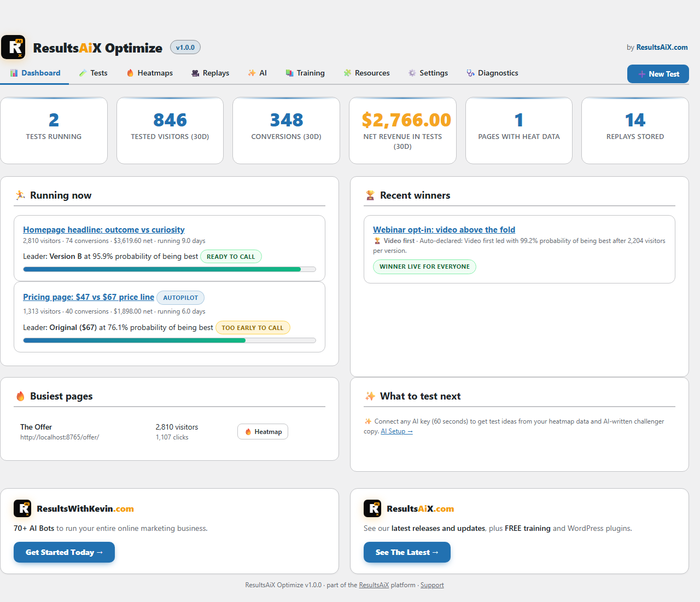
Task: Click the Tests Running stat card
Action: coord(54,130)
